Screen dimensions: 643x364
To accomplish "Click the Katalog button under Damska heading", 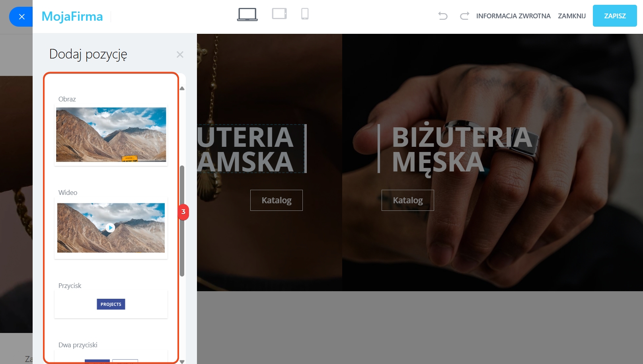I will click(277, 200).
